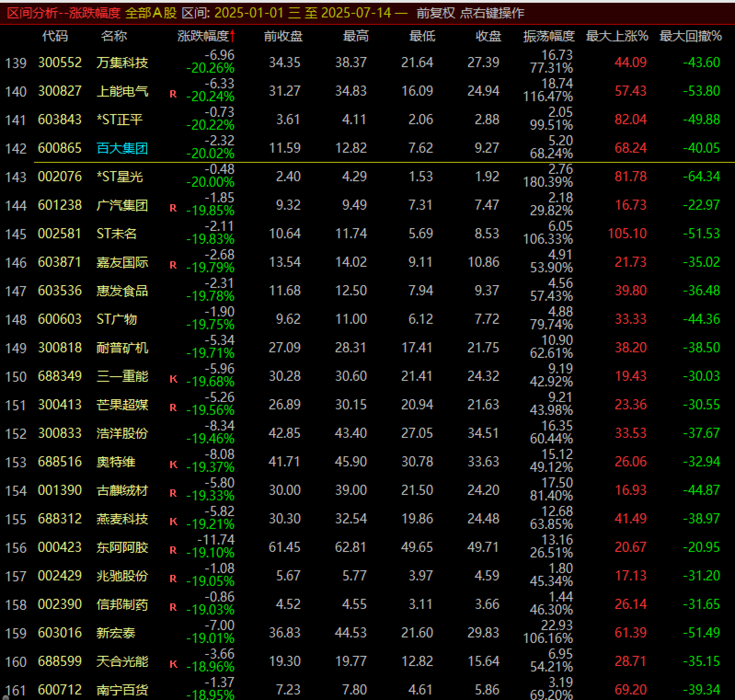Screen dimensions: 735x700
Task: Click low price 16.09 for 上能电气
Action: [417, 91]
